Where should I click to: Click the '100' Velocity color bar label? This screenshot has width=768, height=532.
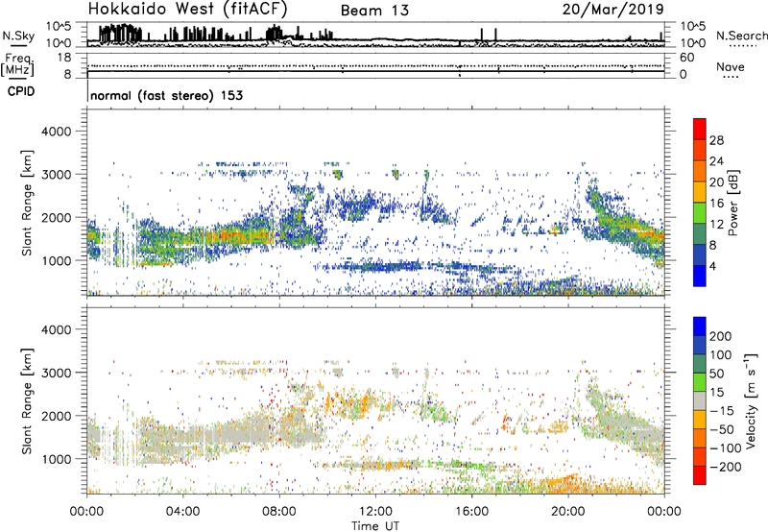721,354
